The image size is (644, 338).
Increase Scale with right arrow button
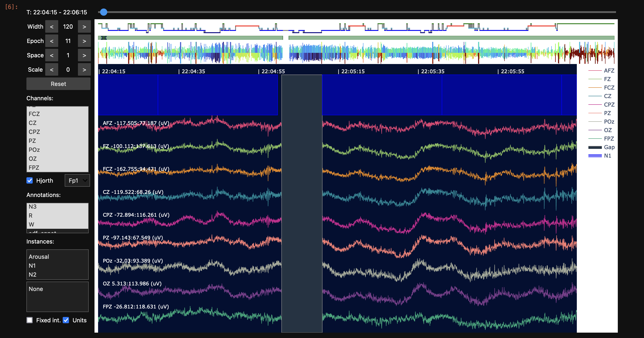point(84,69)
